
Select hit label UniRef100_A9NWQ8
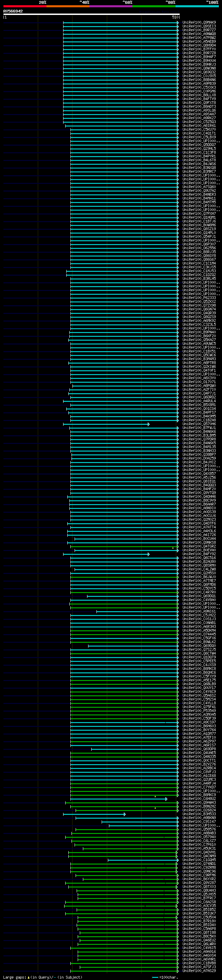tap(199, 34)
